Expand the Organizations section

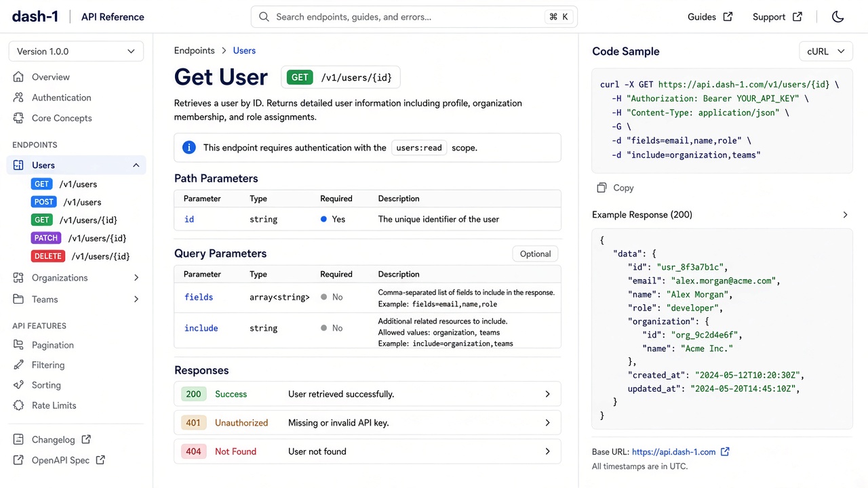tap(76, 278)
